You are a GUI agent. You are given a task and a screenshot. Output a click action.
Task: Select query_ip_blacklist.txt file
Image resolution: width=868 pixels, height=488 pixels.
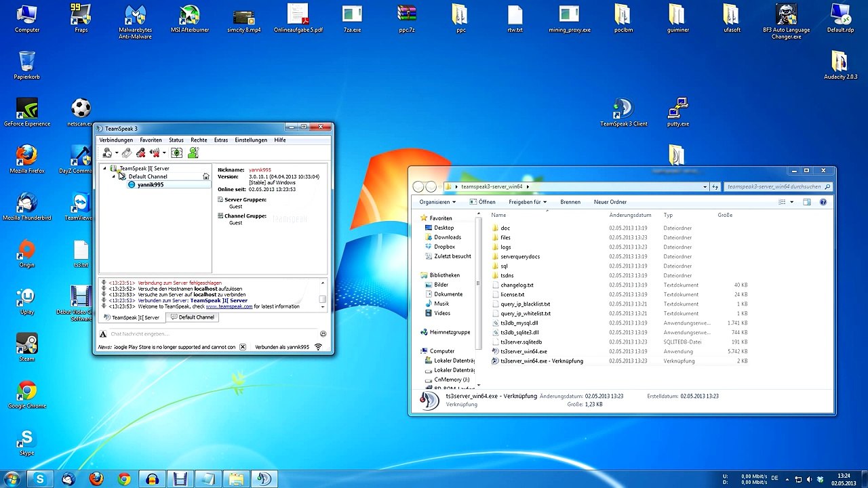pos(521,304)
